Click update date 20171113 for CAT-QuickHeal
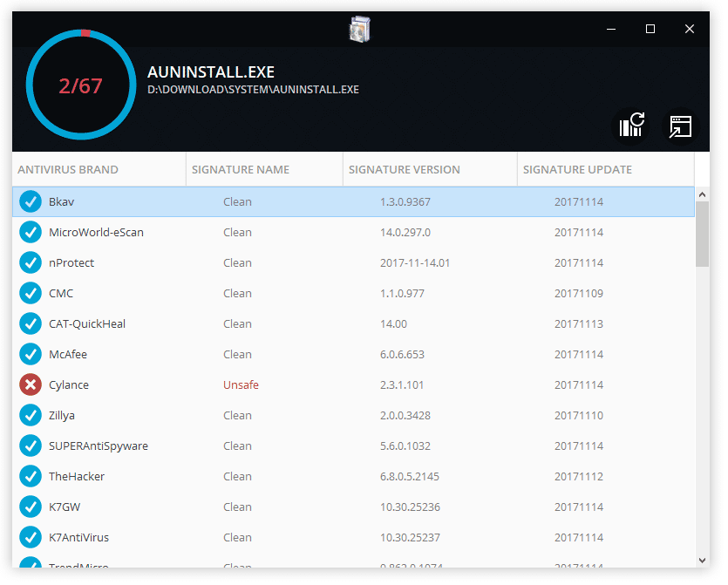This screenshot has width=728, height=585. pyautogui.click(x=579, y=324)
